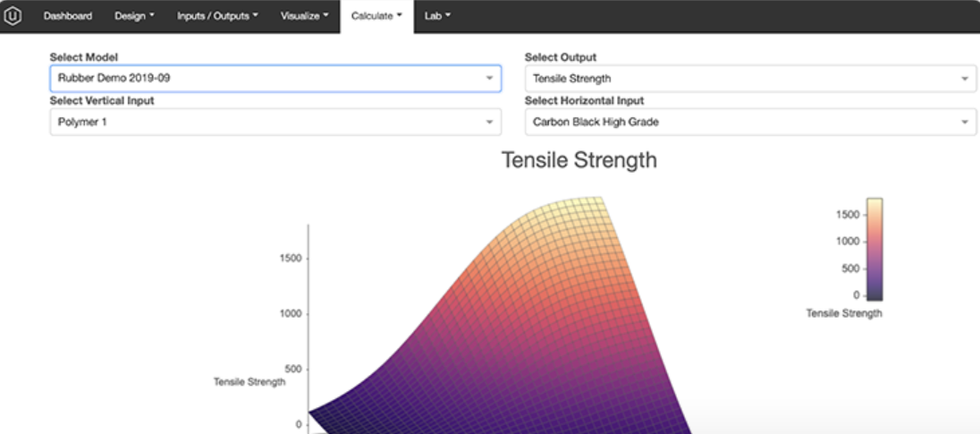Image resolution: width=980 pixels, height=434 pixels.
Task: Expand the Select Model dropdown
Action: pos(275,79)
